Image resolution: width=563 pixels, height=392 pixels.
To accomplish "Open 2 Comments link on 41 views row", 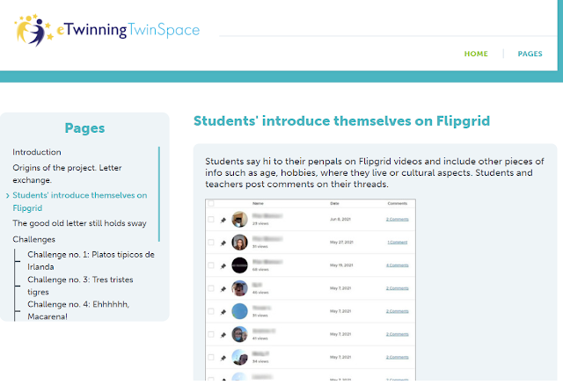I will point(397,334).
